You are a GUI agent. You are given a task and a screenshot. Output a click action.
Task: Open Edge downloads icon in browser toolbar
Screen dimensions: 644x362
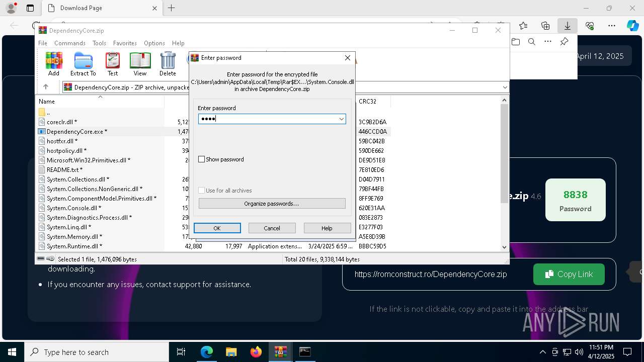coord(567,26)
